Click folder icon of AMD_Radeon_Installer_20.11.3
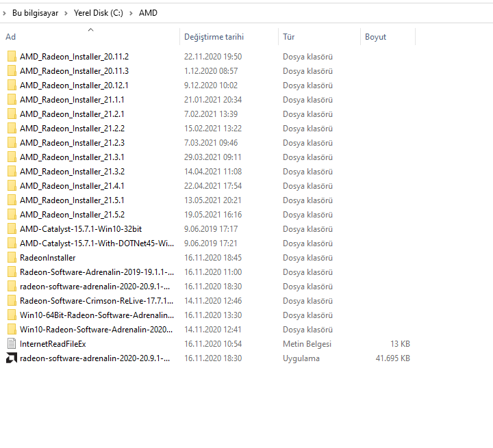The width and height of the screenshot is (493, 448). pos(12,71)
